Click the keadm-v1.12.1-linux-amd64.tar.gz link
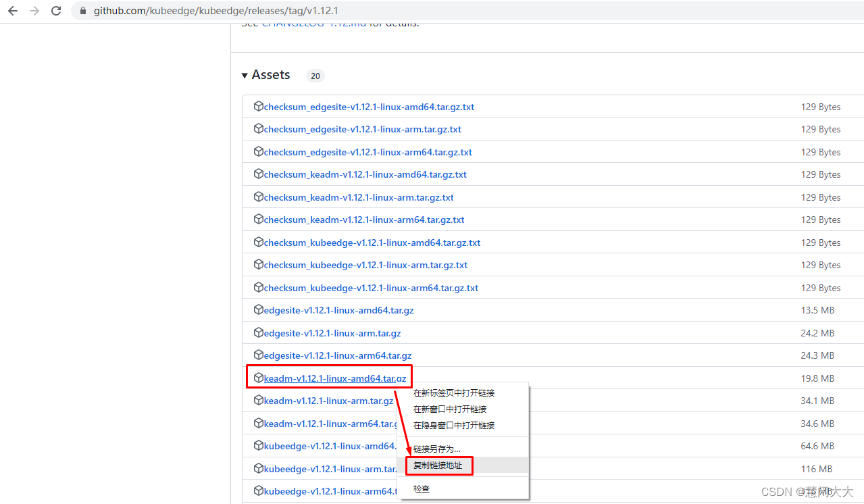This screenshot has width=864, height=504. coord(335,378)
